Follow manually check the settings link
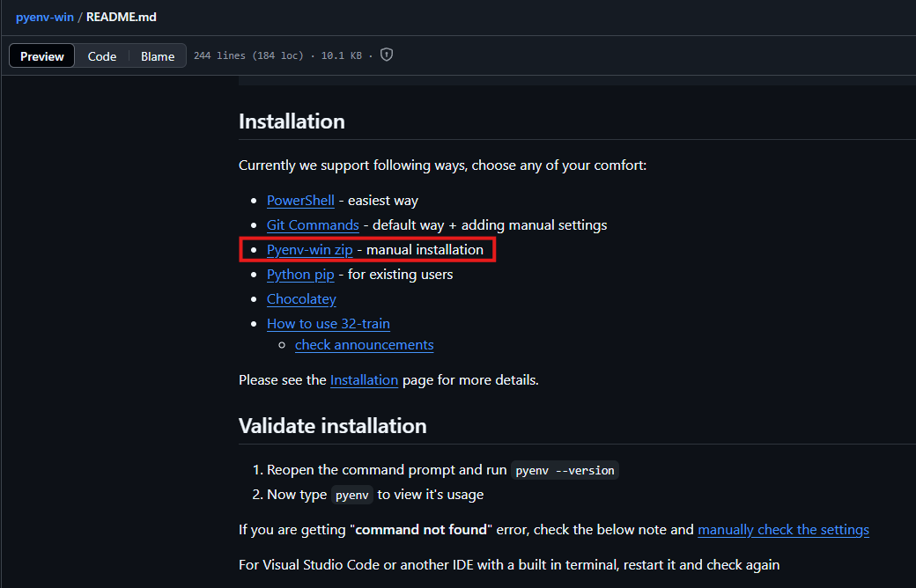The image size is (916, 588). pos(783,530)
